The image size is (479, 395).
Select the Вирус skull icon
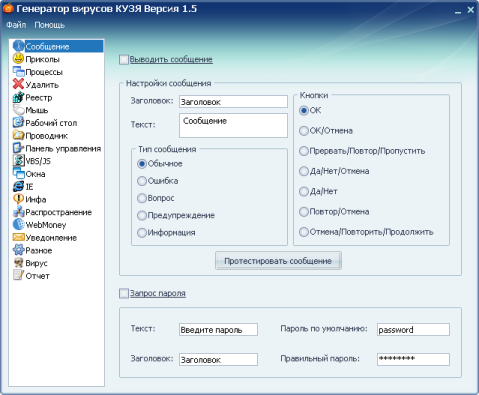tap(18, 262)
